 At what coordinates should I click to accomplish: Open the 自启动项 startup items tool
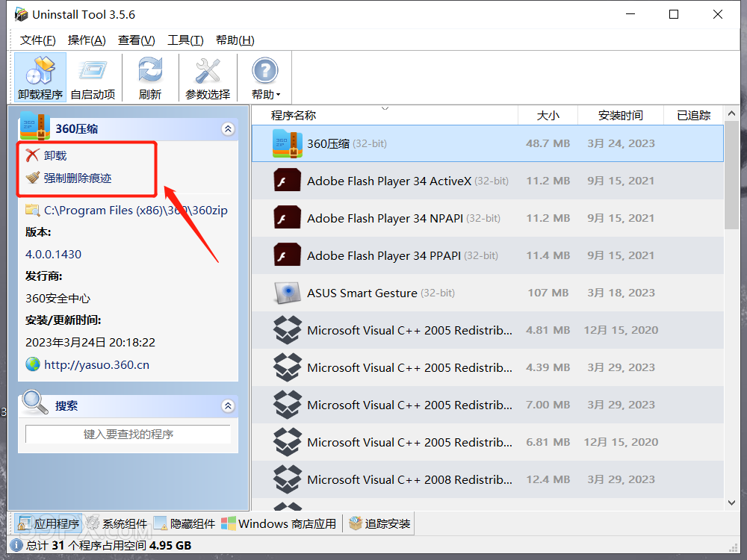point(93,78)
